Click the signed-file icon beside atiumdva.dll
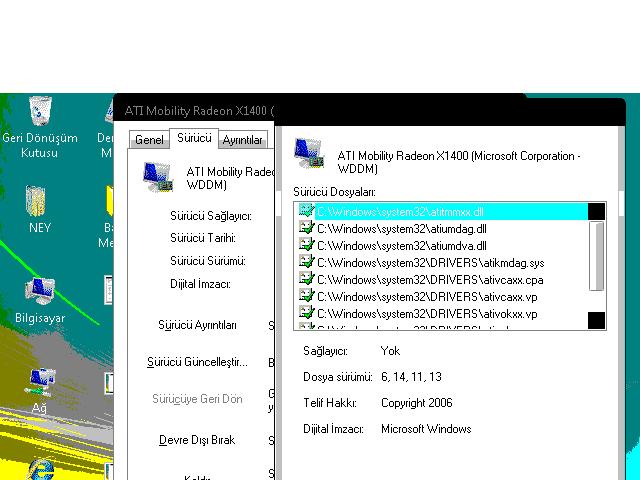Viewport: 640px width, 480px height. point(307,245)
